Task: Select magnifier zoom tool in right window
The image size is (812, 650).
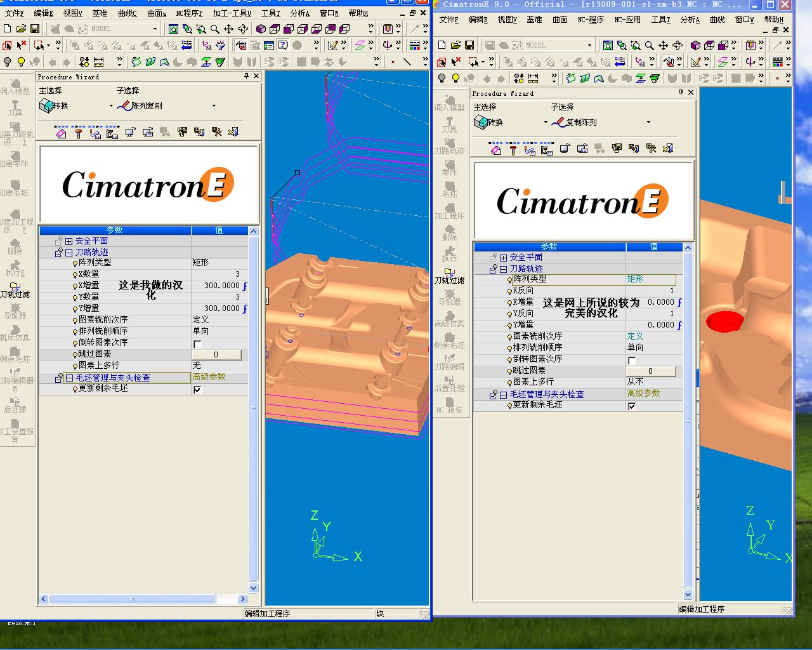Action: coord(650,45)
